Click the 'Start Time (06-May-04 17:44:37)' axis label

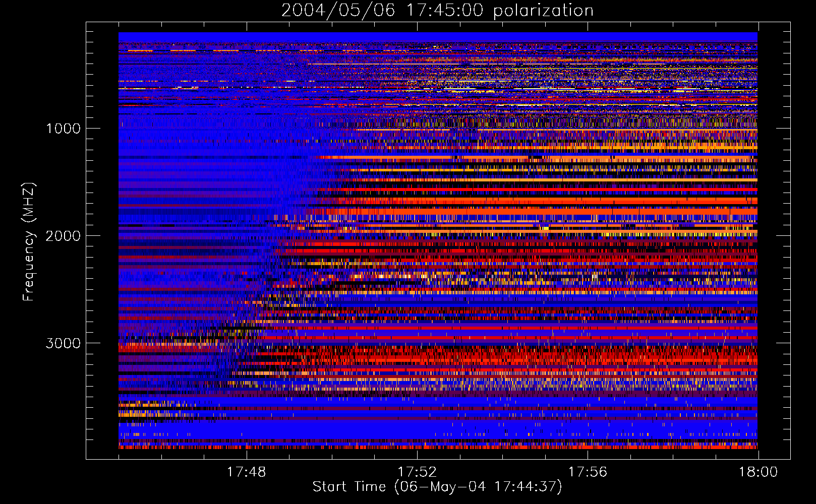[437, 487]
